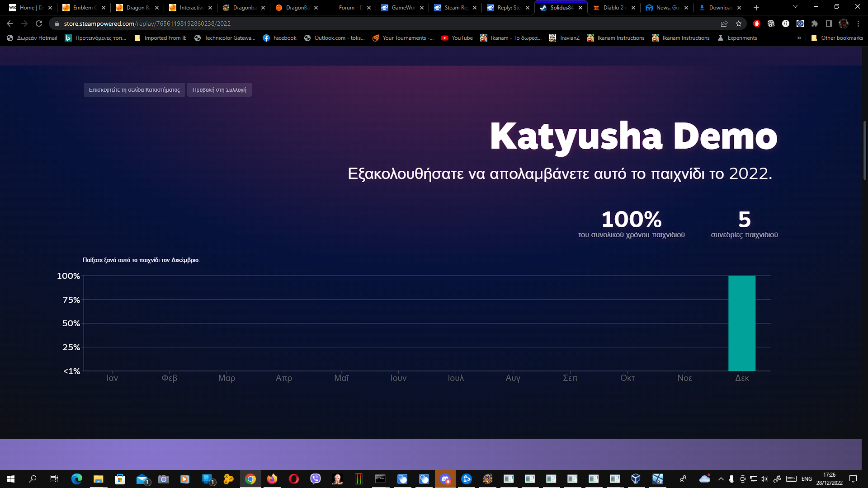Screen dimensions: 868x488
Task: Open the Battle.net taskbar icon
Action: click(x=467, y=479)
